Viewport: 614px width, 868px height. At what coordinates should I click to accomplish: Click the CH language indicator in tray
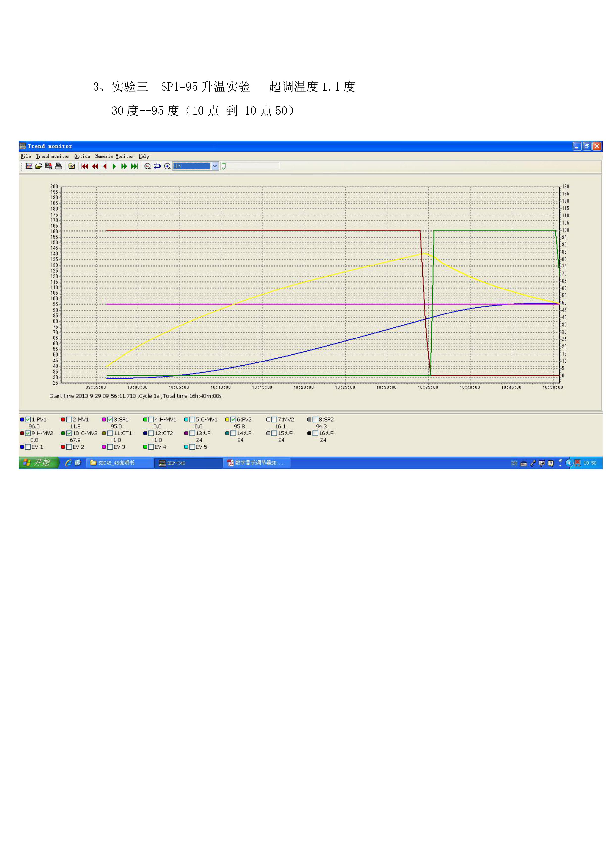click(514, 463)
